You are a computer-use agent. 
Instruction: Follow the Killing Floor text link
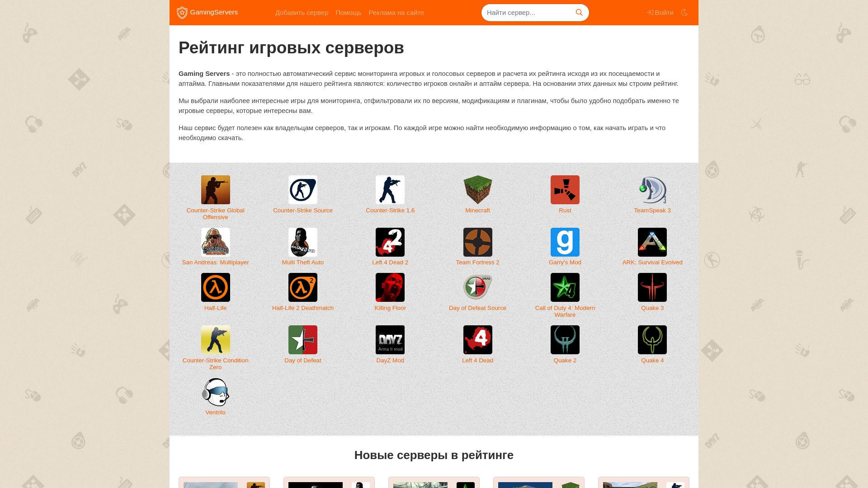[x=390, y=308]
